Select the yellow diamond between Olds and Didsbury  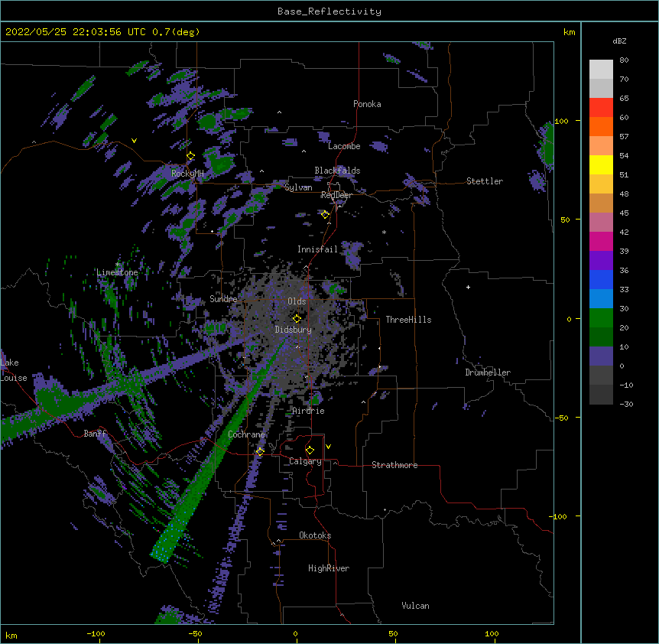(x=297, y=318)
